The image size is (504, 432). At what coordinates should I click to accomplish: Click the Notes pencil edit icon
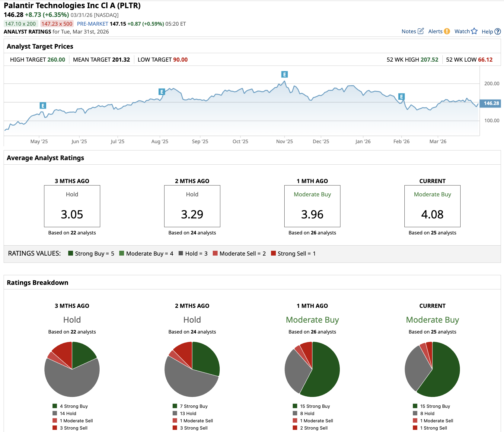tap(421, 31)
